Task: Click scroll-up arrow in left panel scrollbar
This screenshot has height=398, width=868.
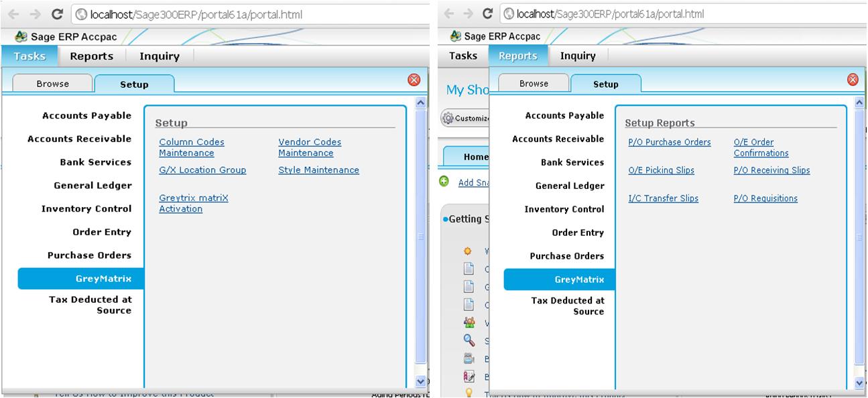Action: click(x=421, y=103)
